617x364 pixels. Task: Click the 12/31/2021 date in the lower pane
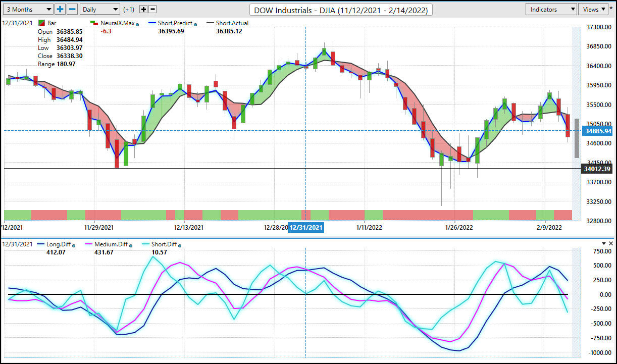point(17,244)
